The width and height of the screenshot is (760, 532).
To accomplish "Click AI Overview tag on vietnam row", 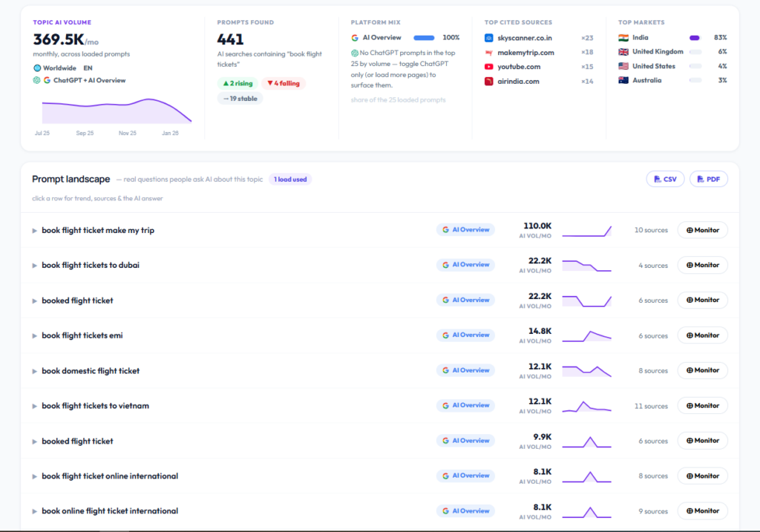I will point(465,406).
